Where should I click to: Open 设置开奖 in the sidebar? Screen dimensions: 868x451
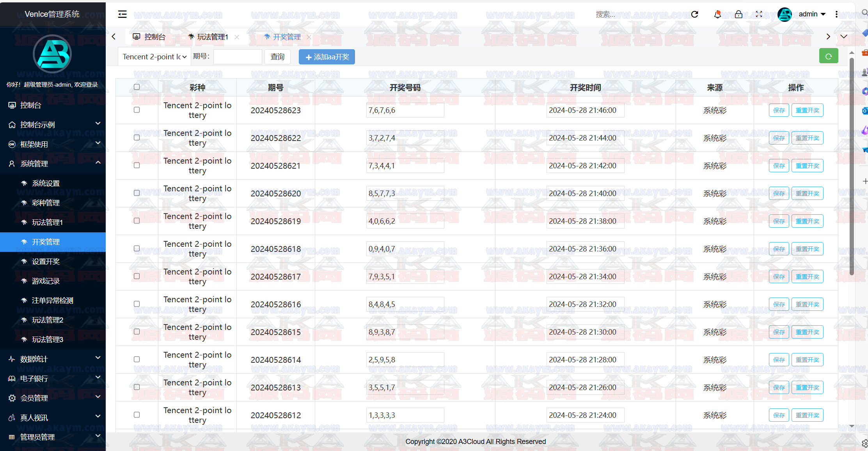[x=46, y=261]
